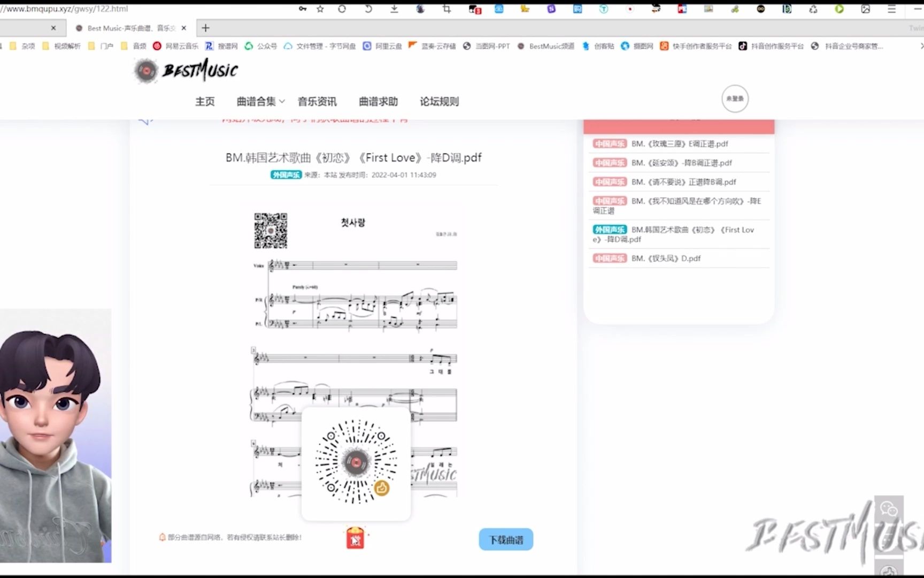Expand the 曲谱合集 dropdown menu
Viewport: 924px width, 578px height.
pos(260,102)
